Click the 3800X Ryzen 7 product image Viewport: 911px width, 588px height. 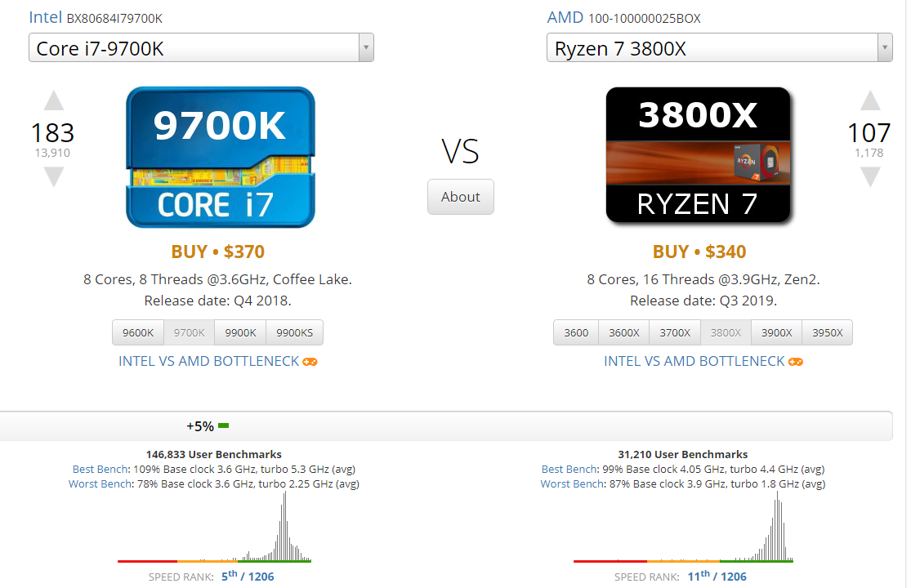(698, 155)
